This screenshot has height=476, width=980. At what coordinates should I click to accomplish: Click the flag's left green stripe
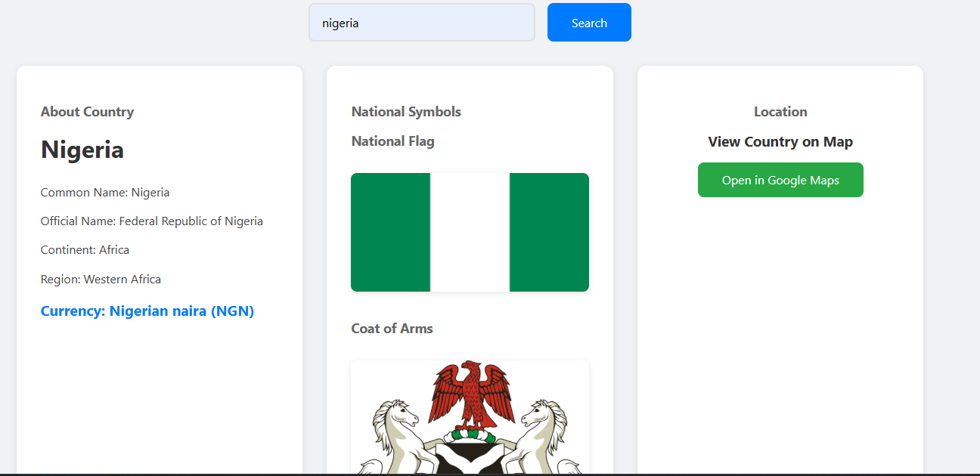tap(390, 232)
